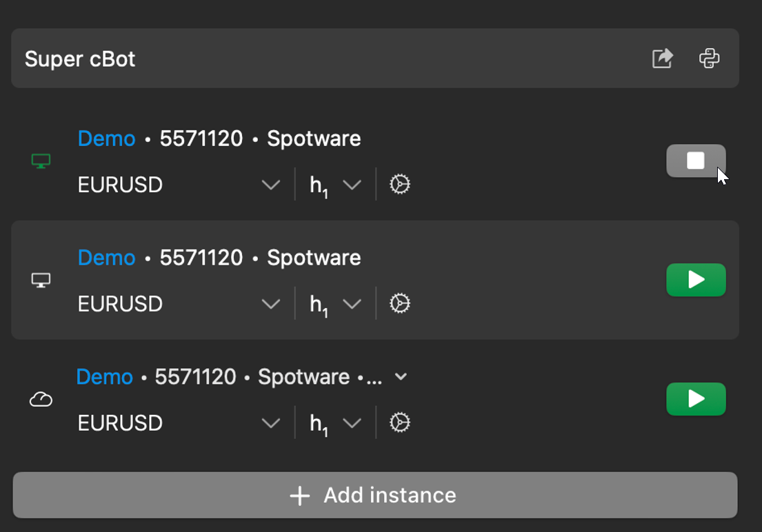Click the green monitor icon of running instance
762x532 pixels.
pos(41,162)
